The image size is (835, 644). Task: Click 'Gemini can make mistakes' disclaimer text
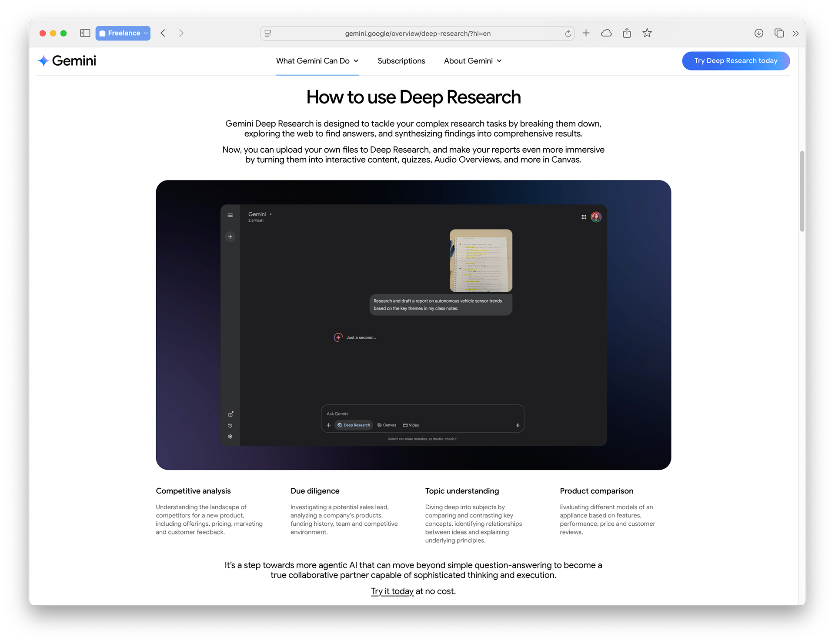(x=422, y=439)
